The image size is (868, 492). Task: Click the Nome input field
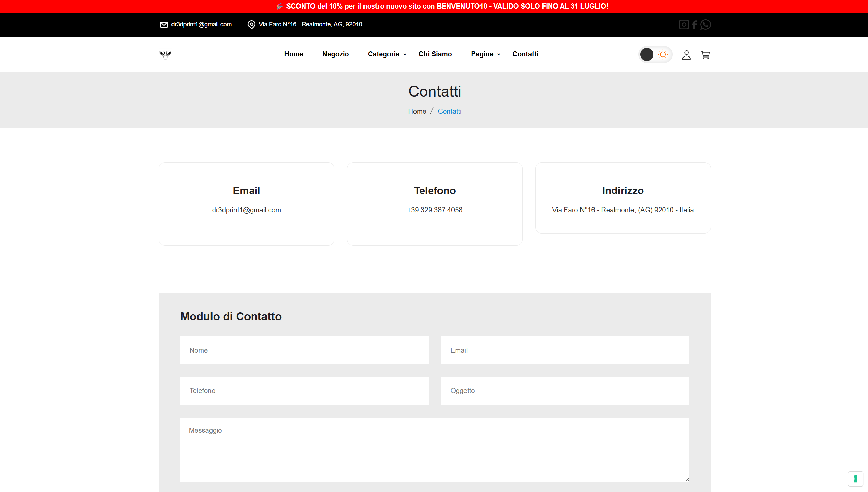click(304, 350)
